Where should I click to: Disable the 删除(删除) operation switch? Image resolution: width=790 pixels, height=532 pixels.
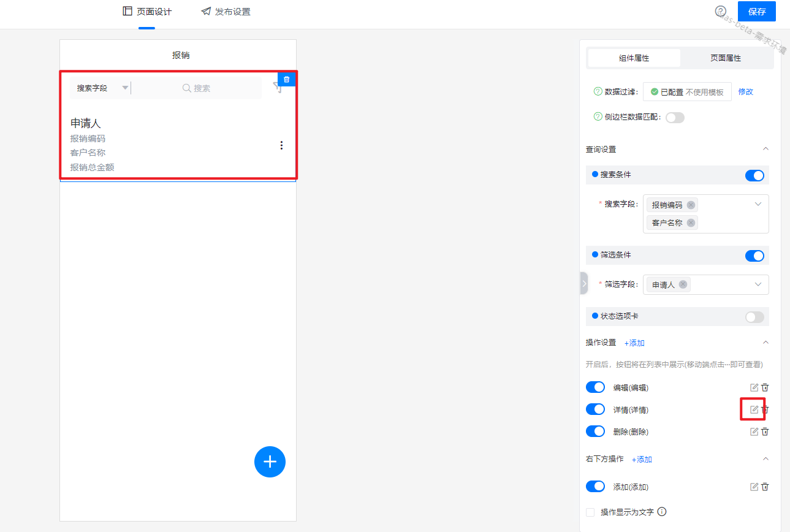point(595,431)
